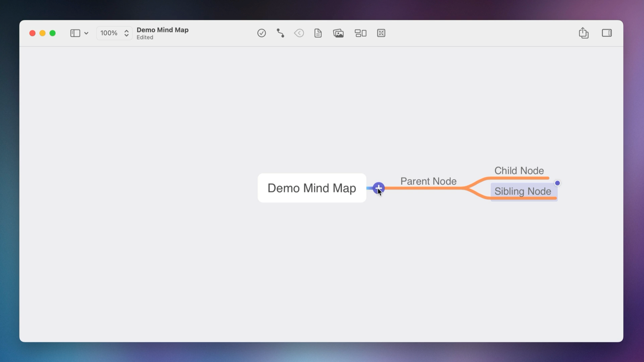644x362 pixels.
Task: Click the detach node arrow icon
Action: click(x=299, y=33)
